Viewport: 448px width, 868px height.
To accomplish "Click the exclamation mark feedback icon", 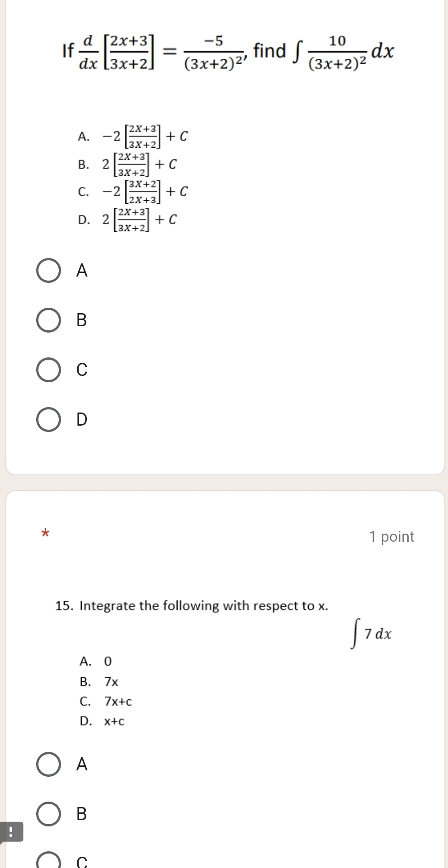I will click(x=11, y=832).
